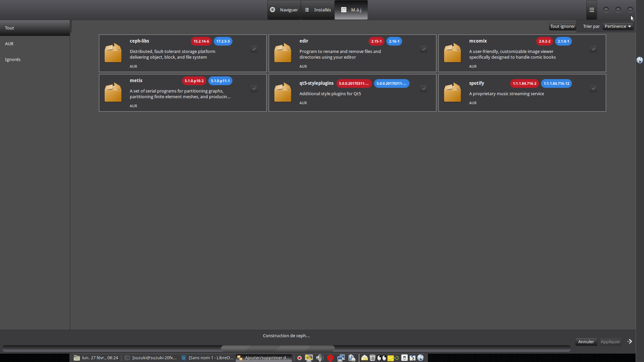Screen dimensions: 644x362
Task: Click the clipboard manager tray icon
Action: 352,358
